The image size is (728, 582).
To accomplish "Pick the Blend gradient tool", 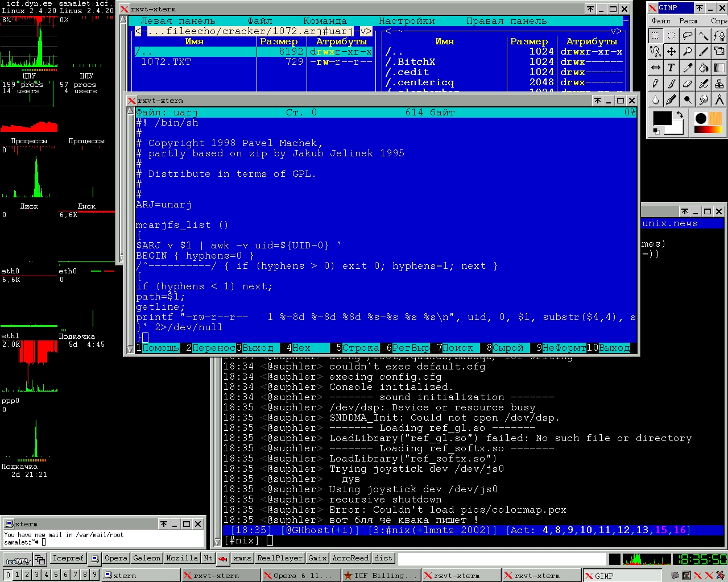I will point(719,67).
